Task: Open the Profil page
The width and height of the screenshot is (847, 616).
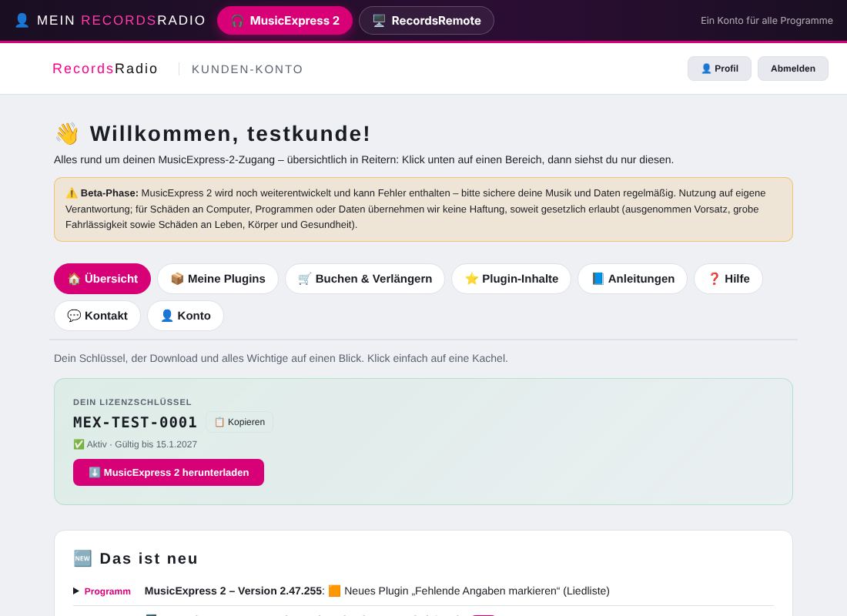Action: [x=719, y=69]
